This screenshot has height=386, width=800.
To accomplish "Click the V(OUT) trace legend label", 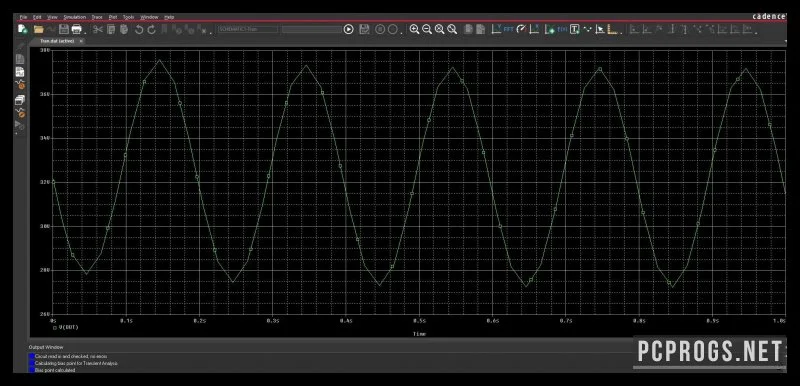I will coord(69,327).
